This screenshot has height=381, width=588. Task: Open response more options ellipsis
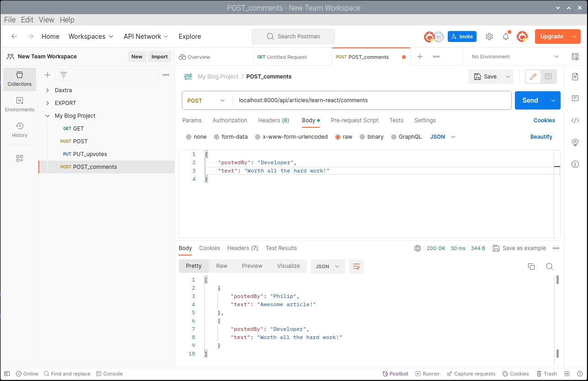[x=556, y=248]
